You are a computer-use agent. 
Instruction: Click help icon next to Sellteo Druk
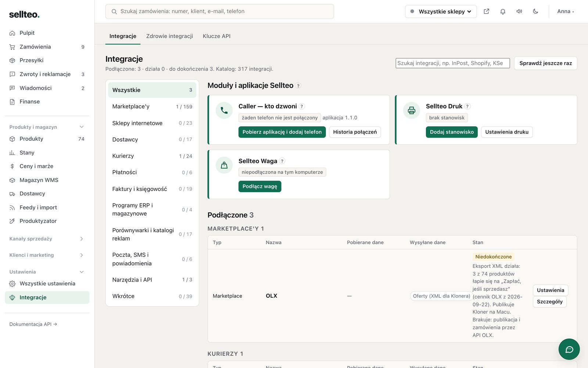(x=467, y=106)
